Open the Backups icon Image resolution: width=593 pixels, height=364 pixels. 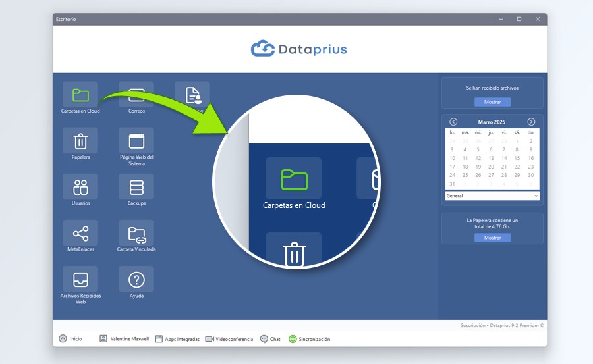[x=136, y=187]
